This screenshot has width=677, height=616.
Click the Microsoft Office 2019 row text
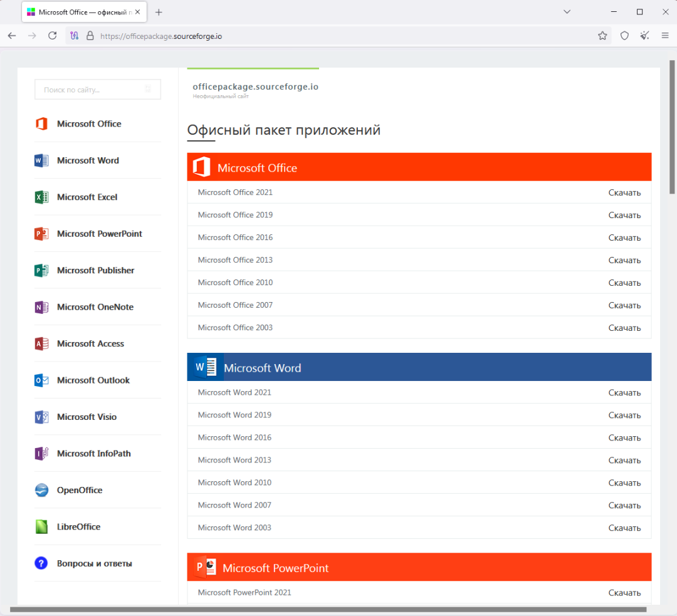coord(235,214)
